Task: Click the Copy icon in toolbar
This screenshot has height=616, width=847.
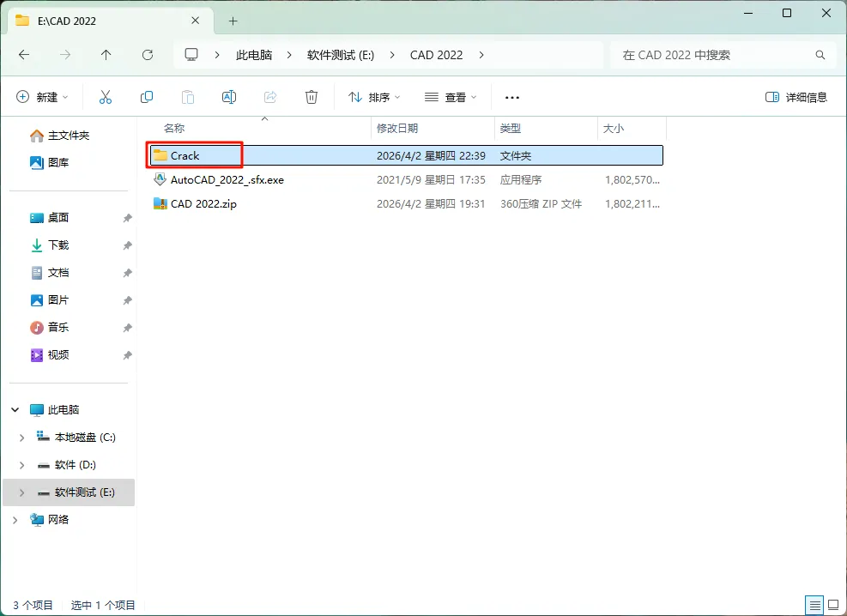Action: coord(147,97)
